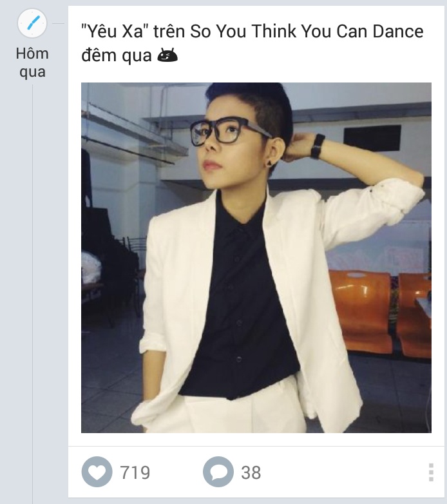Open comments via the speech bubble icon
This screenshot has height=504, width=447.
click(x=218, y=472)
